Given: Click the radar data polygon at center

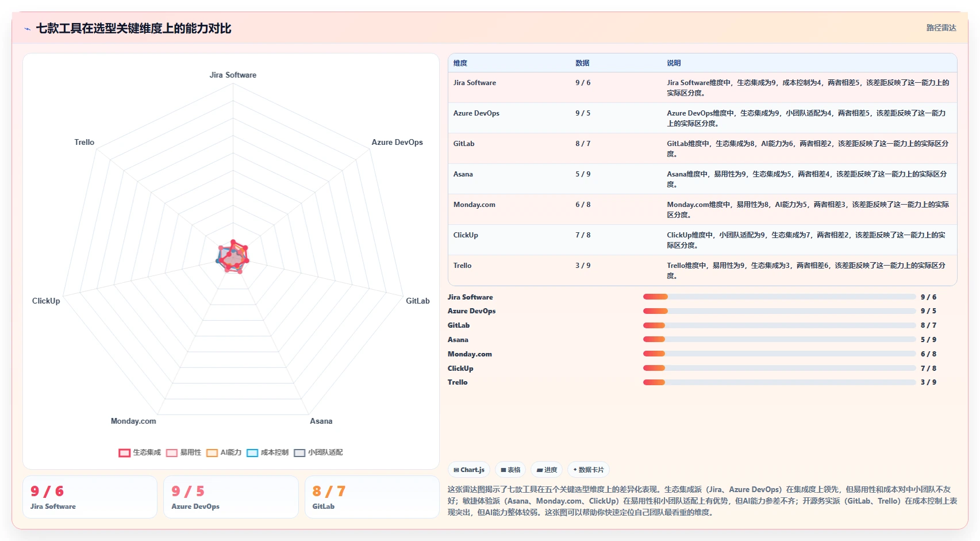Looking at the screenshot, I should [x=233, y=258].
